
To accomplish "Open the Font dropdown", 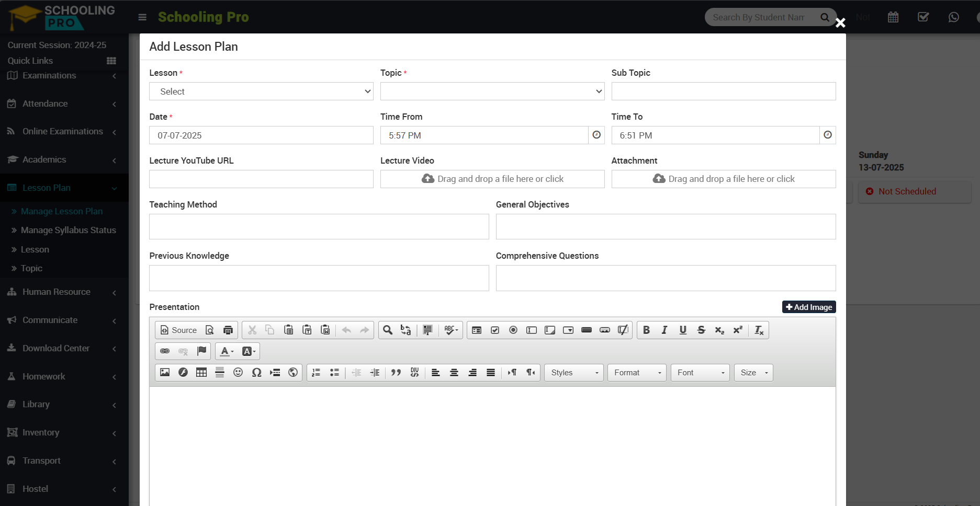I will pyautogui.click(x=700, y=373).
